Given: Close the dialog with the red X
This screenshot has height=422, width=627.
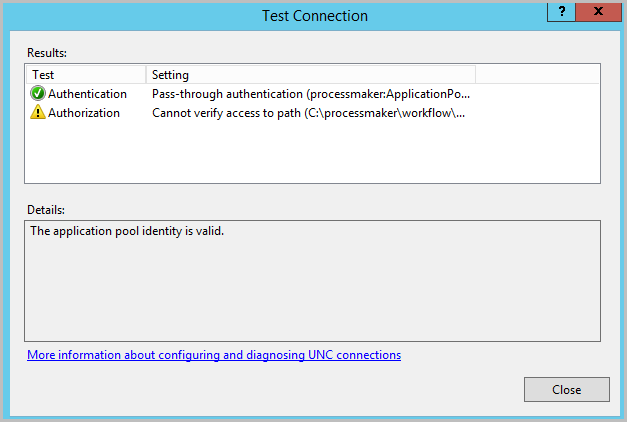Looking at the screenshot, I should point(598,11).
